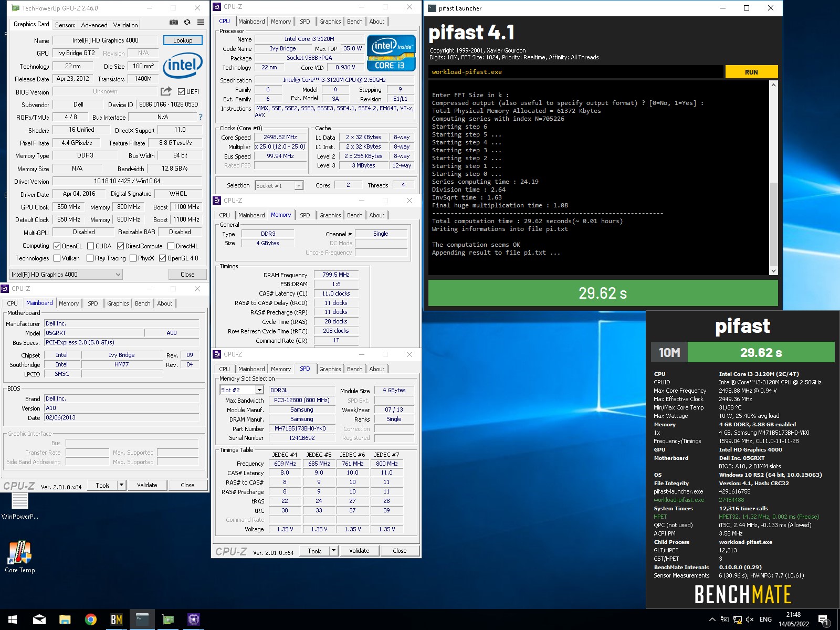Viewport: 840px width, 630px height.
Task: Open WinPowerP file on desktop
Action: 20,507
